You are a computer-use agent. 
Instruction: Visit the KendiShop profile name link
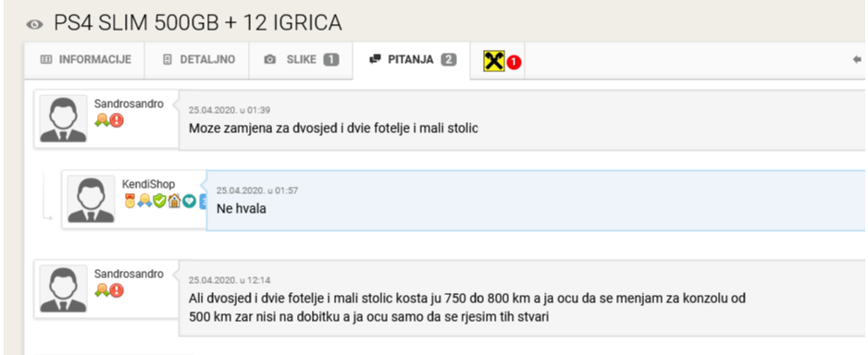click(148, 185)
